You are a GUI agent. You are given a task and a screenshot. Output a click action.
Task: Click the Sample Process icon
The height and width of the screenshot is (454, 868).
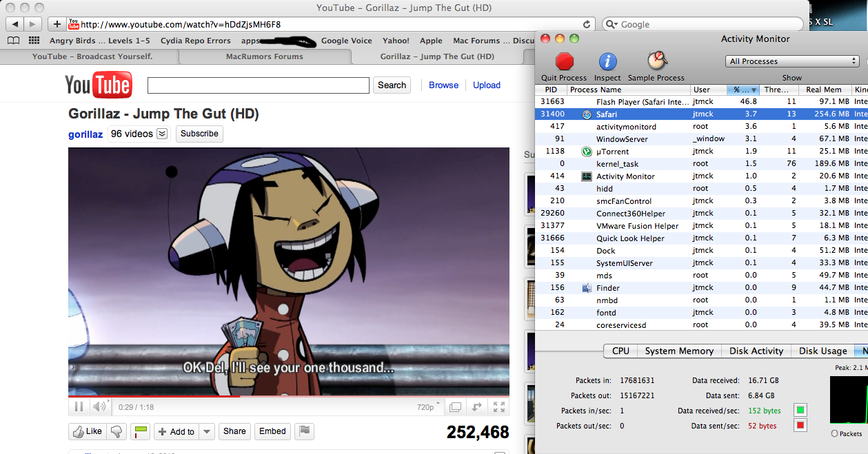pyautogui.click(x=656, y=62)
